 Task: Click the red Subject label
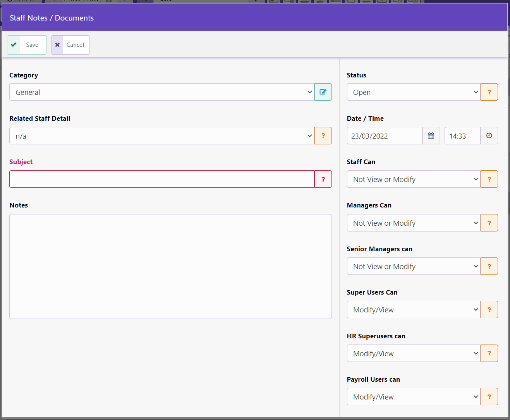(21, 162)
